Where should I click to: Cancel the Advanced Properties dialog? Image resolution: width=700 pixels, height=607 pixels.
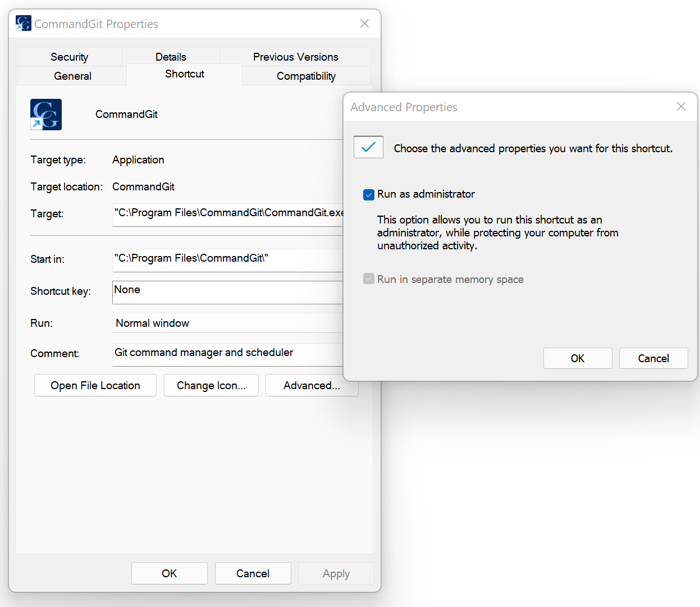coord(653,358)
